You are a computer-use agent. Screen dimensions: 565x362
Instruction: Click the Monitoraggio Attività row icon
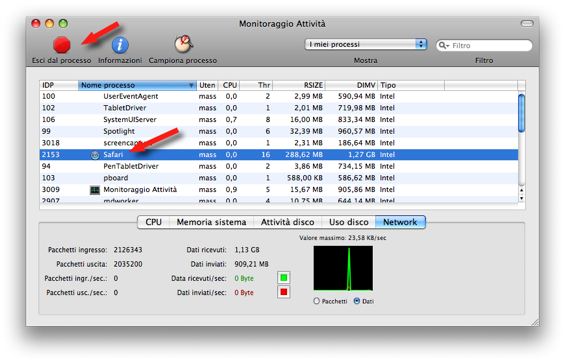(x=95, y=190)
